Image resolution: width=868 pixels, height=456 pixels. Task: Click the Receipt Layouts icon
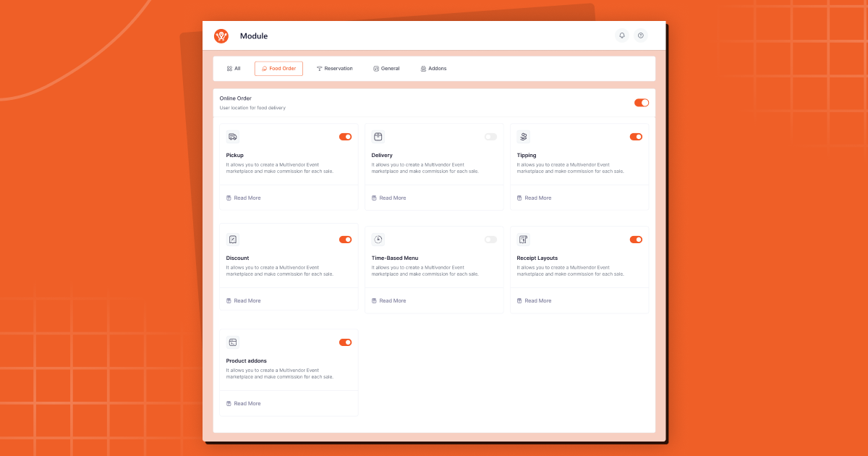pos(524,239)
